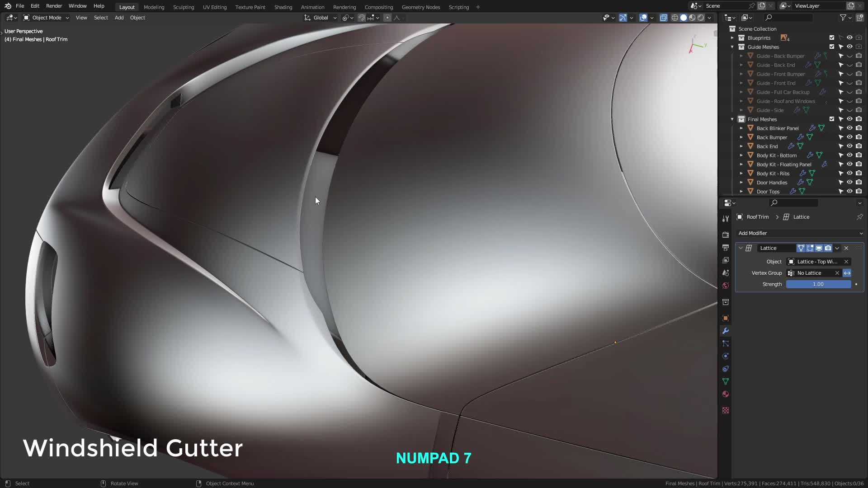Open the Texture properties tab checker icon

tap(726, 410)
